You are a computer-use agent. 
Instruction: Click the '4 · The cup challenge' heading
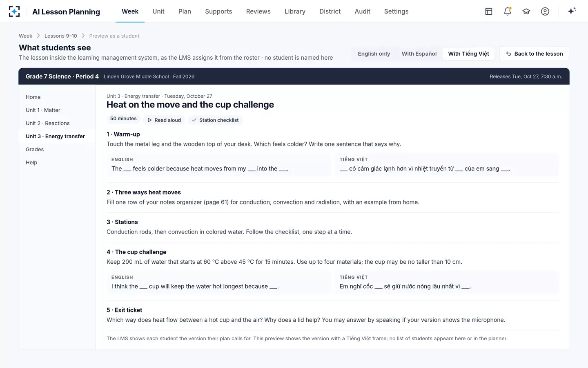[x=136, y=252]
